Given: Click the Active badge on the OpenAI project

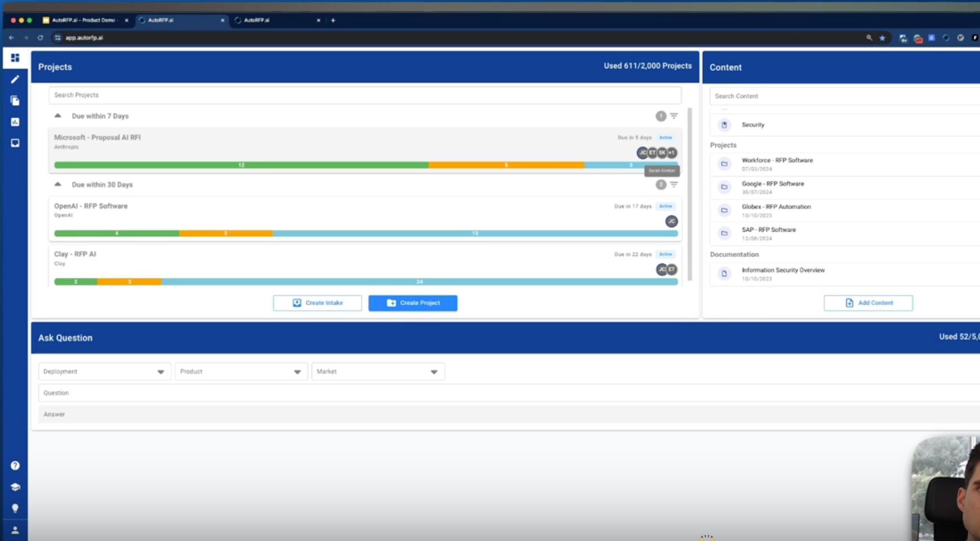Looking at the screenshot, I should point(666,206).
